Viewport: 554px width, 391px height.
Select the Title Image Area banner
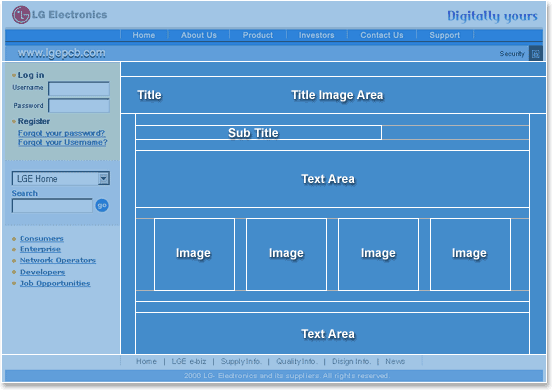click(x=334, y=95)
